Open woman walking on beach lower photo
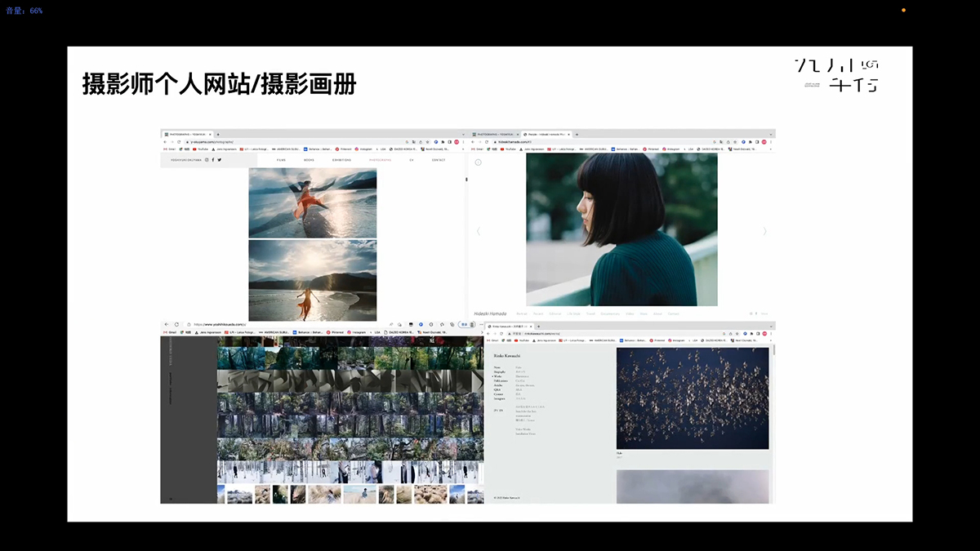 point(313,279)
